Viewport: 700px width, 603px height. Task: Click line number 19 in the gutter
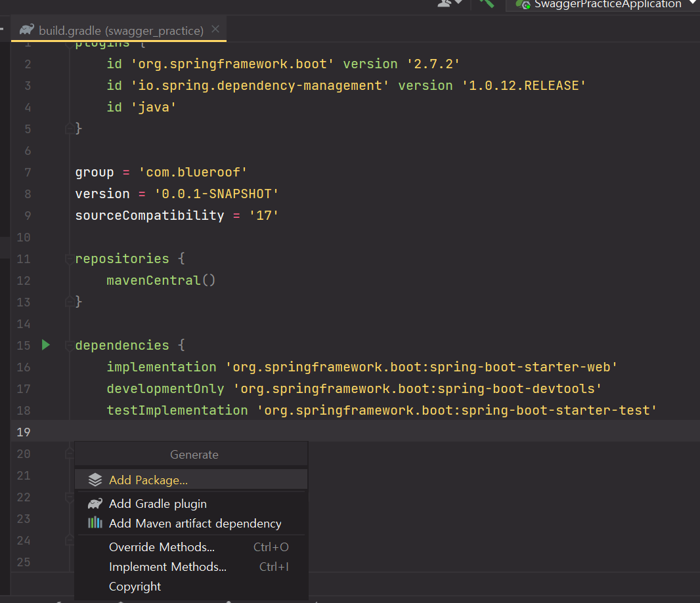(24, 431)
